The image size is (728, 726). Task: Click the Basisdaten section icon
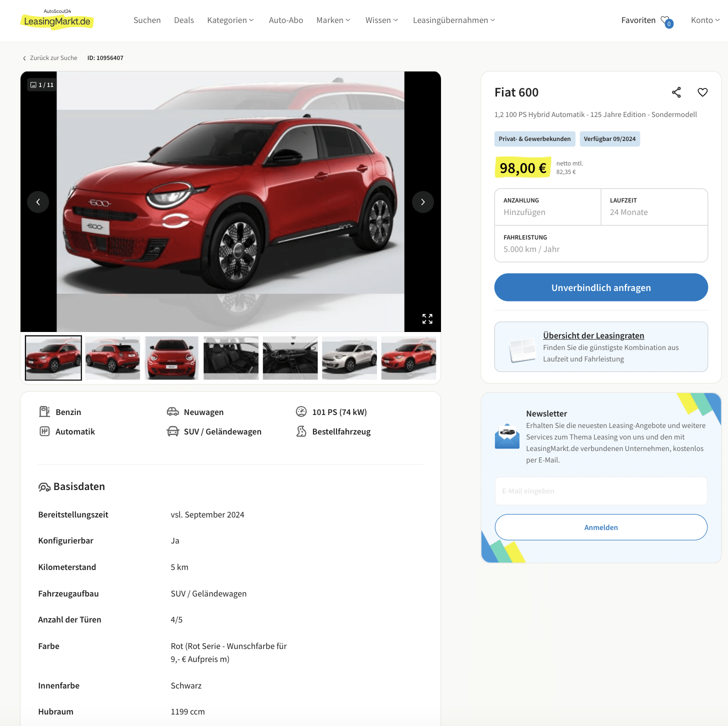pyautogui.click(x=44, y=487)
